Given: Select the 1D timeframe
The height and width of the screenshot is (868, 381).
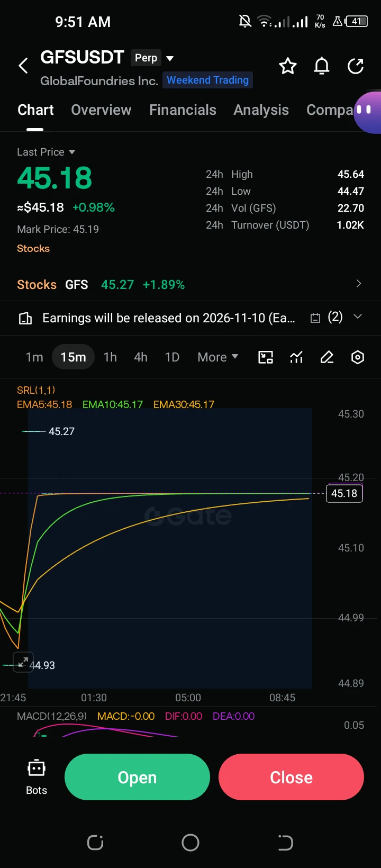Looking at the screenshot, I should pos(172,357).
